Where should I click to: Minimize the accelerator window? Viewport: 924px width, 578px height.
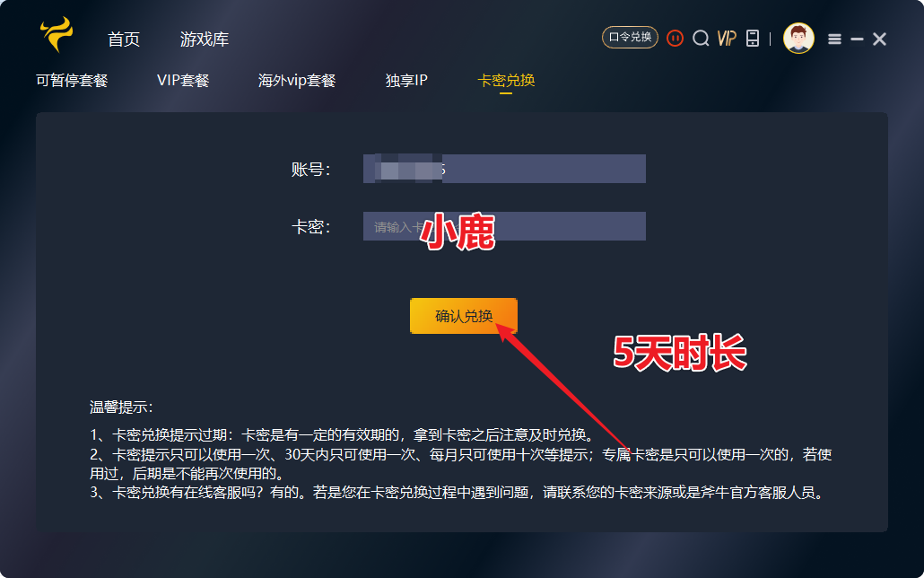pyautogui.click(x=857, y=39)
